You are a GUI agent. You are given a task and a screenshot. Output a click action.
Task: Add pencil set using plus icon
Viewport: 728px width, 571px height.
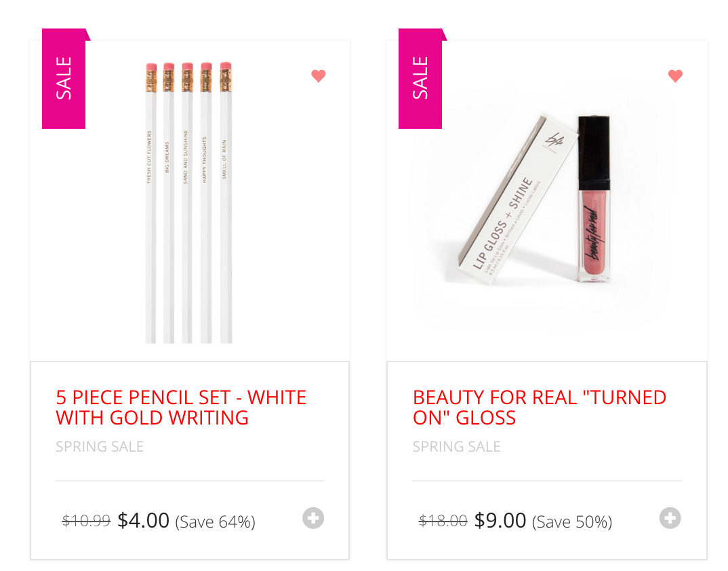coord(313,518)
